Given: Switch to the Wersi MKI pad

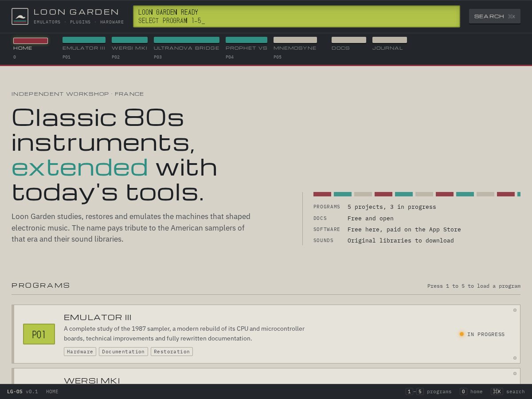Looking at the screenshot, I should coord(129,48).
